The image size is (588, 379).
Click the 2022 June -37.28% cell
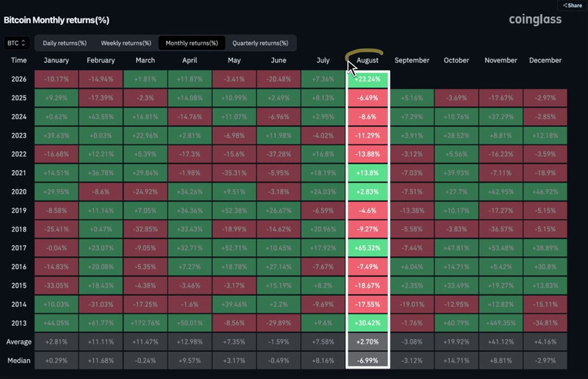click(x=279, y=154)
